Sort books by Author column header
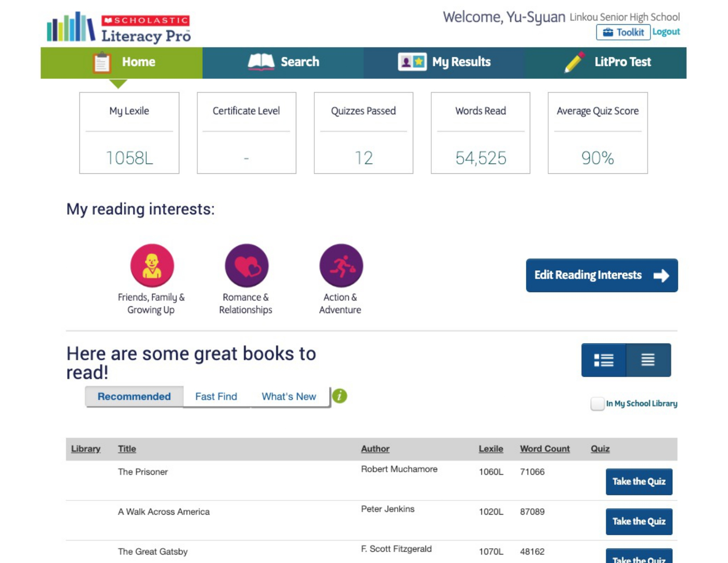Image resolution: width=728 pixels, height=563 pixels. 375,449
